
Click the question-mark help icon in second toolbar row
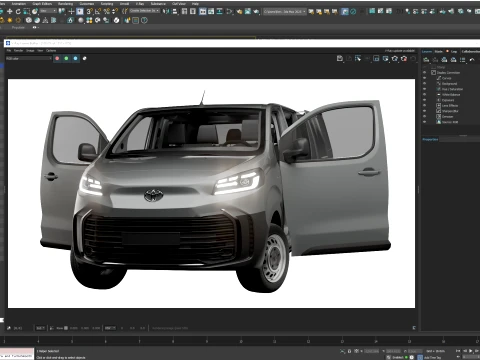click(144, 20)
